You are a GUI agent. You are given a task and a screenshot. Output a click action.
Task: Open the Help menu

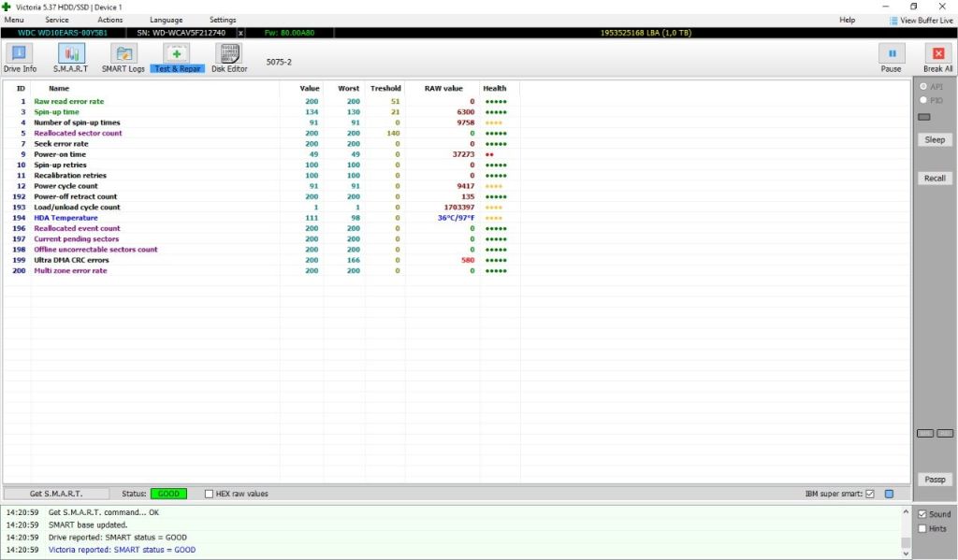click(847, 21)
